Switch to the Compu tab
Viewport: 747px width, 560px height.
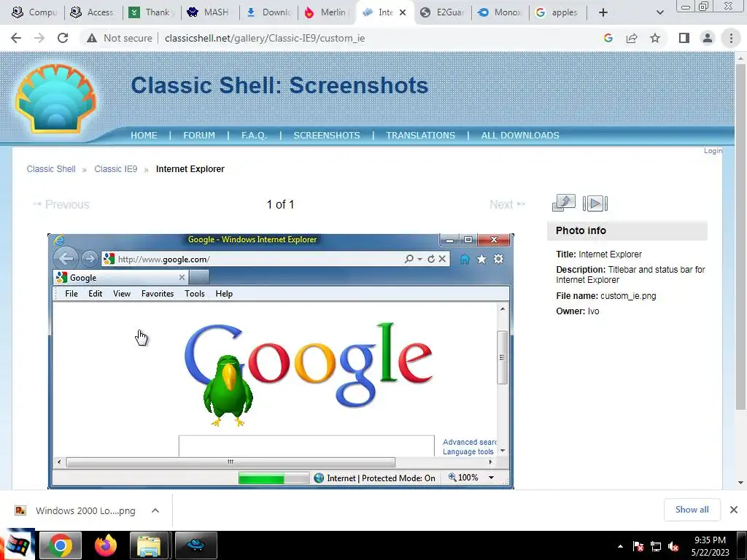click(x=34, y=12)
